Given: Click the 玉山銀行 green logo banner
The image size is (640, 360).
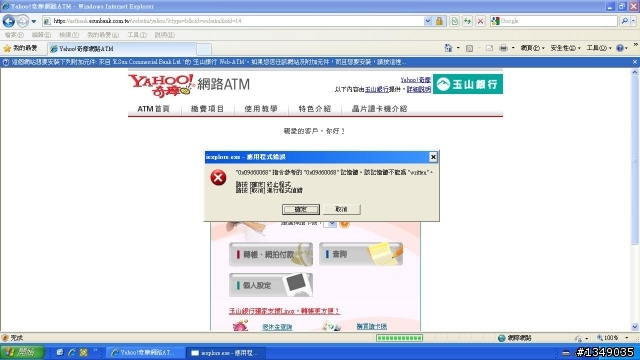Looking at the screenshot, I should tap(468, 84).
